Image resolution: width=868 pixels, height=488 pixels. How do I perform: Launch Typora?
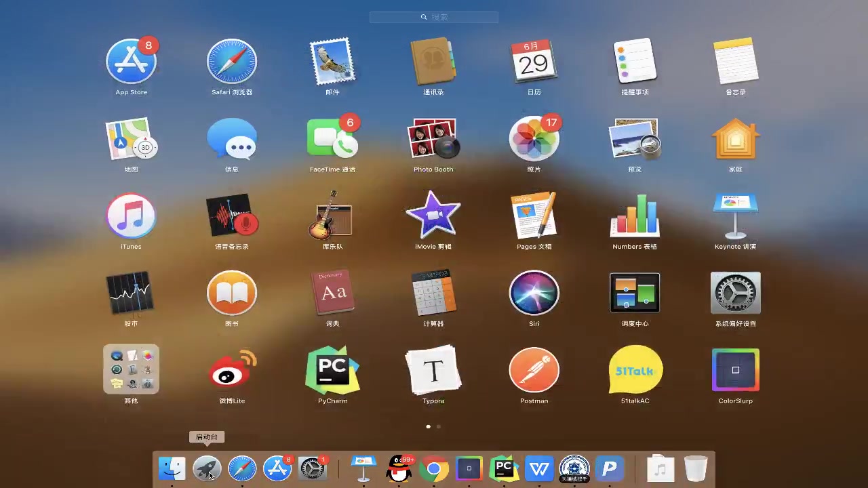433,369
